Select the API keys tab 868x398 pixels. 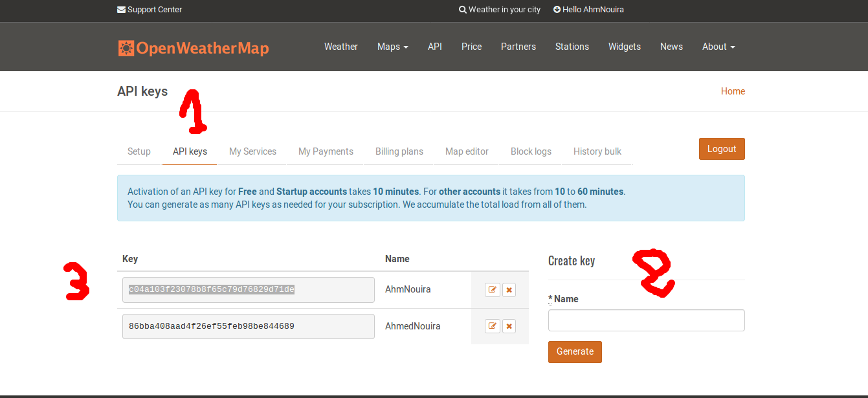190,151
